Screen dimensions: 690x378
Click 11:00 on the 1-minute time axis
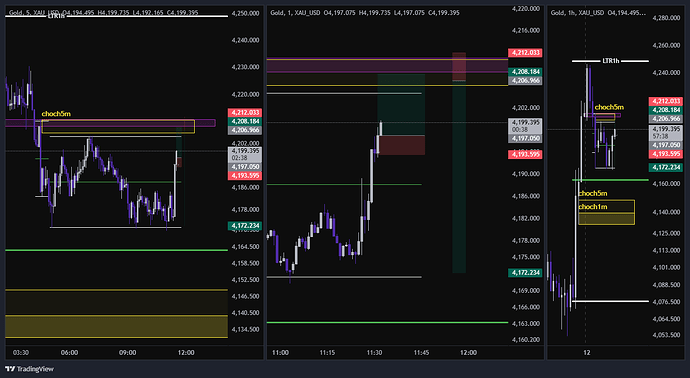point(280,352)
